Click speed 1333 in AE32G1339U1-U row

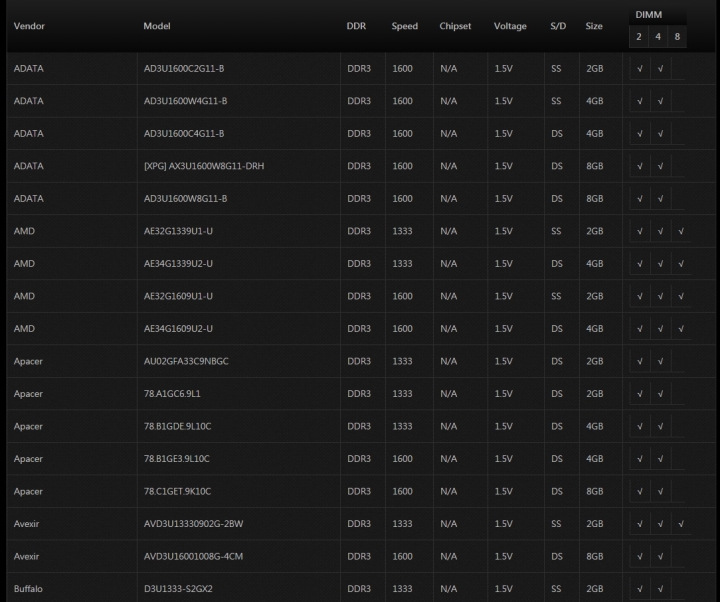pos(402,231)
